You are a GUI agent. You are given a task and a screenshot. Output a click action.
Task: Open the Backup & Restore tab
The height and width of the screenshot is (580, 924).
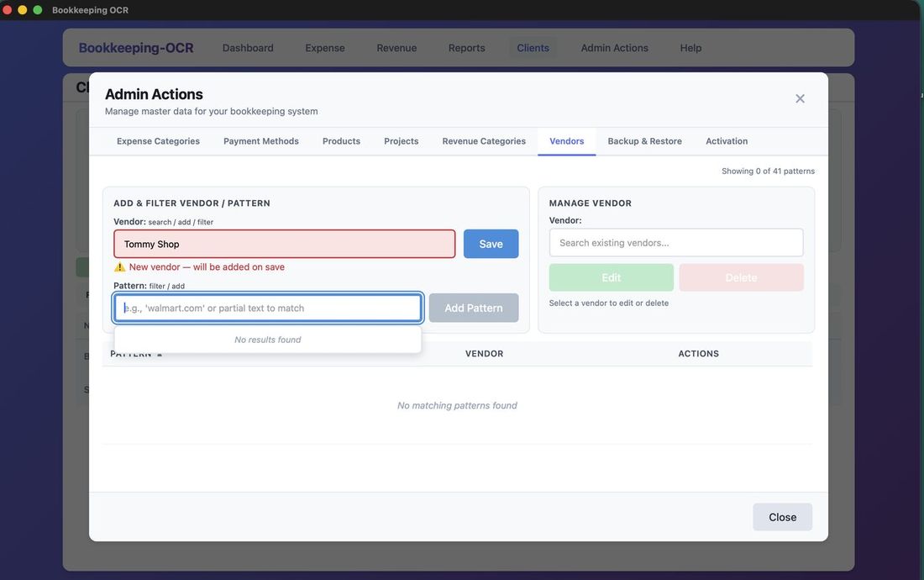644,141
